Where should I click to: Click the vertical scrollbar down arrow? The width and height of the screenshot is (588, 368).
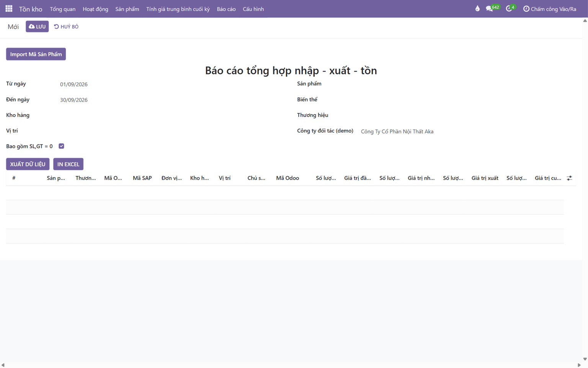(585, 359)
